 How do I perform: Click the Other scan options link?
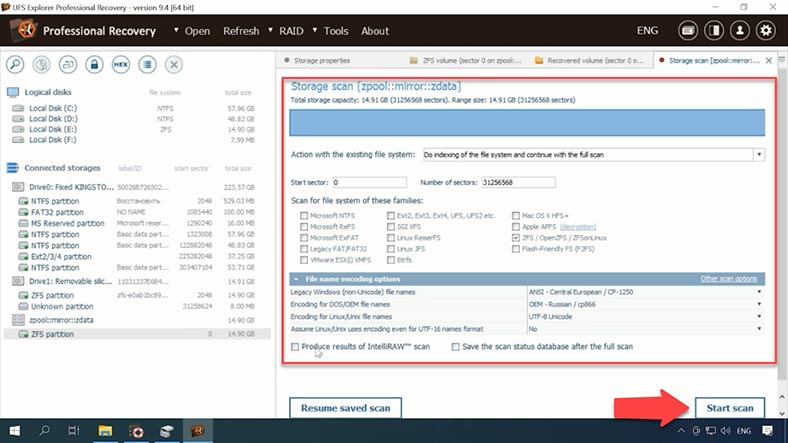728,279
